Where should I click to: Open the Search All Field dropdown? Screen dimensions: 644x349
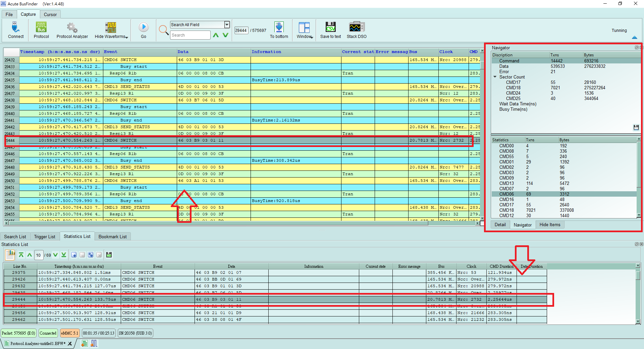[x=227, y=24]
